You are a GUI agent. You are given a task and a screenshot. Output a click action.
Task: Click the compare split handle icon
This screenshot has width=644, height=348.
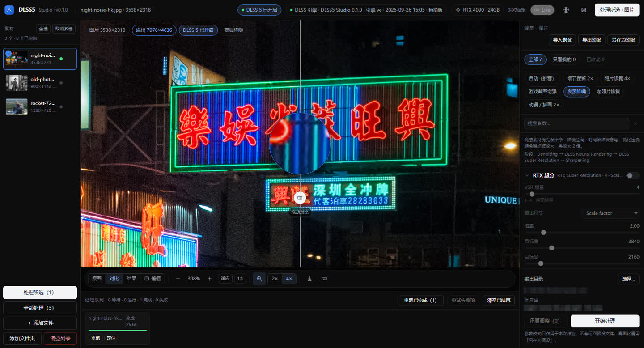click(300, 197)
